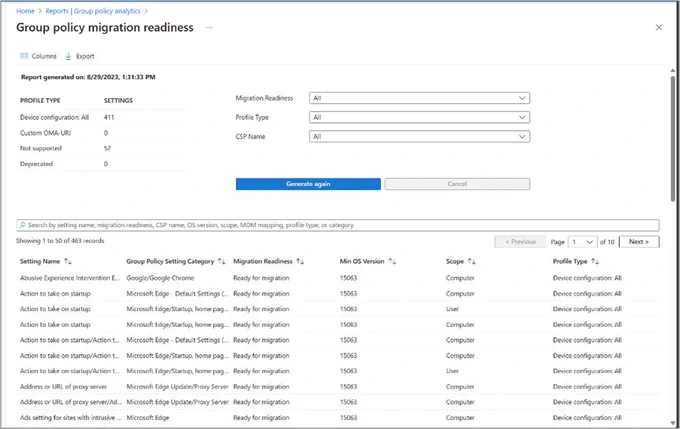
Task: Focus the search by setting name field
Action: [338, 225]
